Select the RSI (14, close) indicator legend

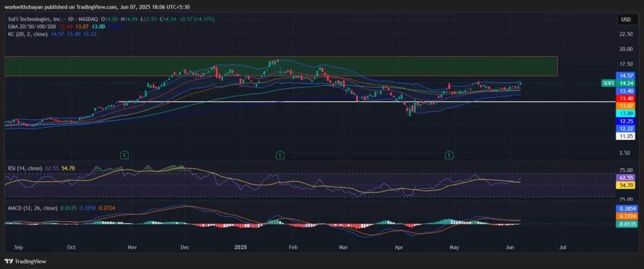(x=25, y=168)
